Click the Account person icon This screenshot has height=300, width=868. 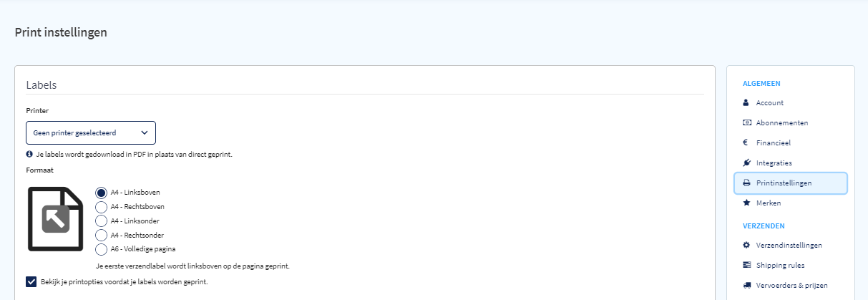click(x=746, y=102)
